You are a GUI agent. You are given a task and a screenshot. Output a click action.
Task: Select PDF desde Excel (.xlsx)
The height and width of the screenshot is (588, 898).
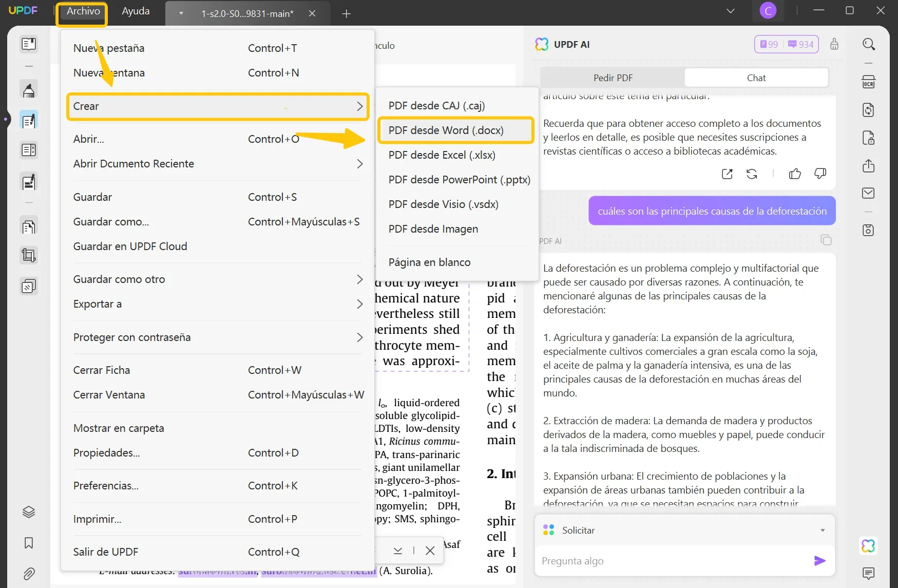pyautogui.click(x=456, y=155)
